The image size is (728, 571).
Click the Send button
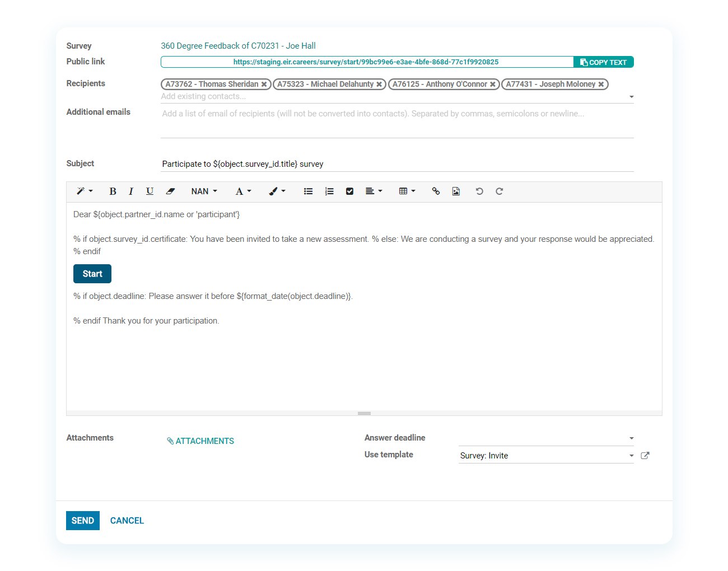[83, 521]
